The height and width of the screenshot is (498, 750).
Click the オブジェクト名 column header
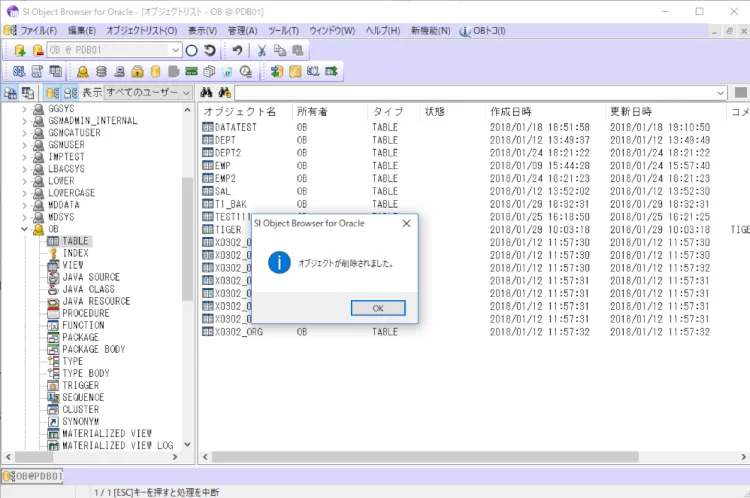pyautogui.click(x=244, y=111)
